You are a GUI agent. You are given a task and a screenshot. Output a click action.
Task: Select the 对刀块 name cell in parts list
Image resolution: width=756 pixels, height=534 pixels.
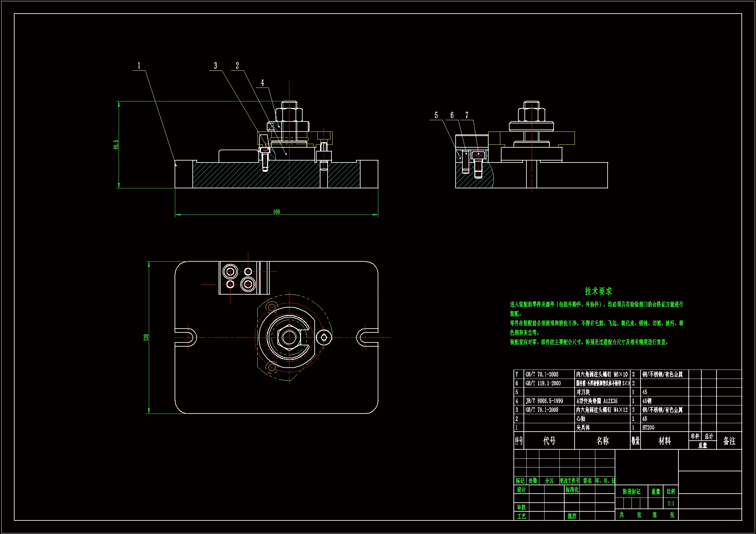click(x=583, y=392)
